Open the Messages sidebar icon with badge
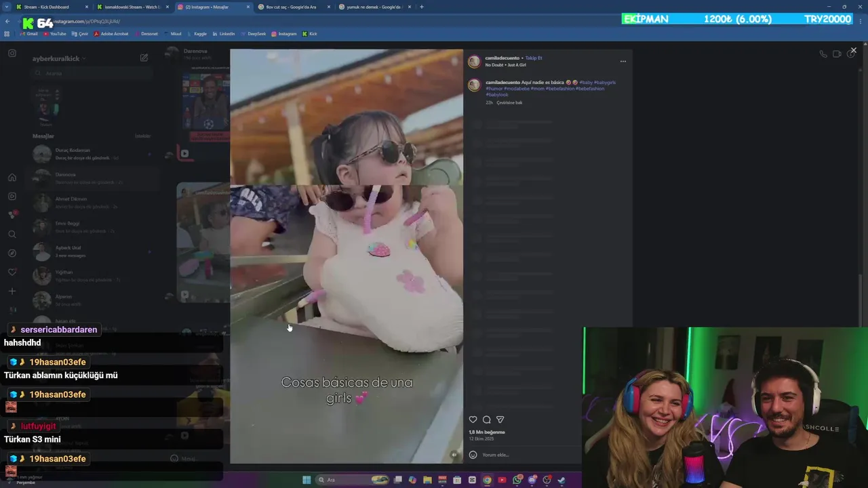 pos(12,215)
